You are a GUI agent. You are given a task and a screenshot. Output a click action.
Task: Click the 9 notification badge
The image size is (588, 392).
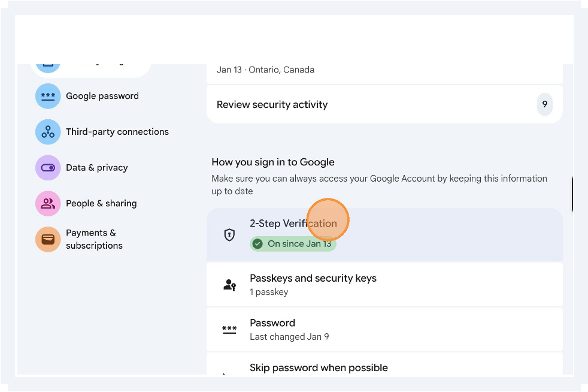(x=545, y=104)
